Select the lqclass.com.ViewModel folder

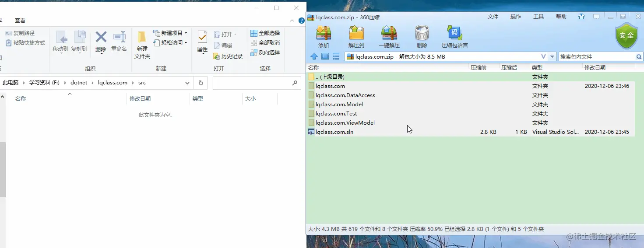471,123
